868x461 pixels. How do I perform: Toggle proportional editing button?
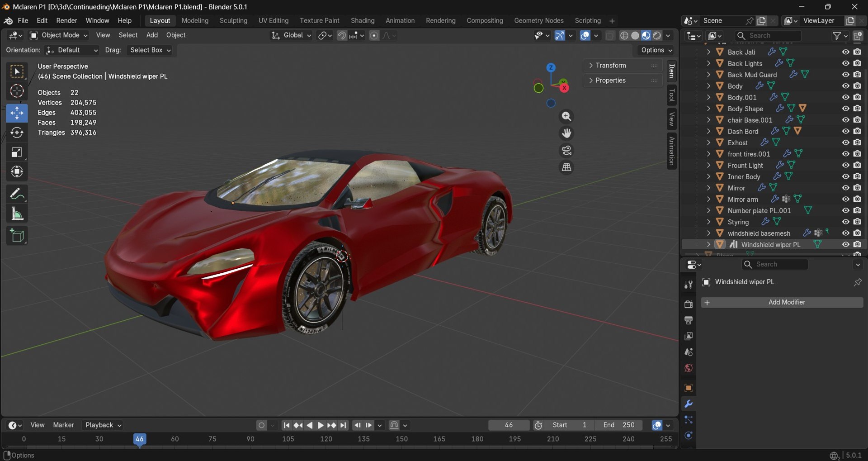[x=374, y=35]
